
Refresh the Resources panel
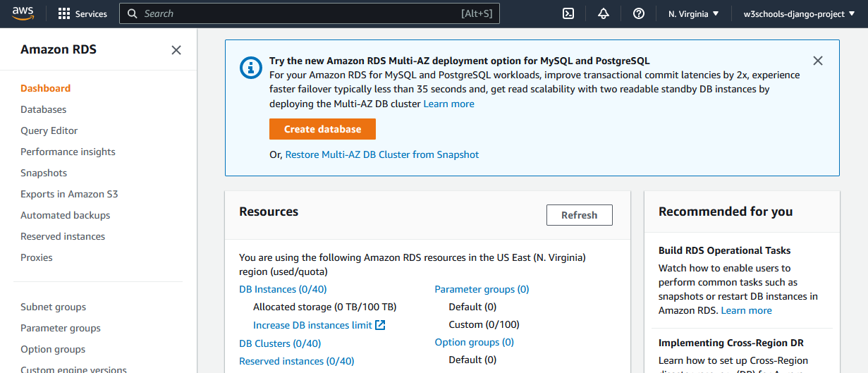579,215
